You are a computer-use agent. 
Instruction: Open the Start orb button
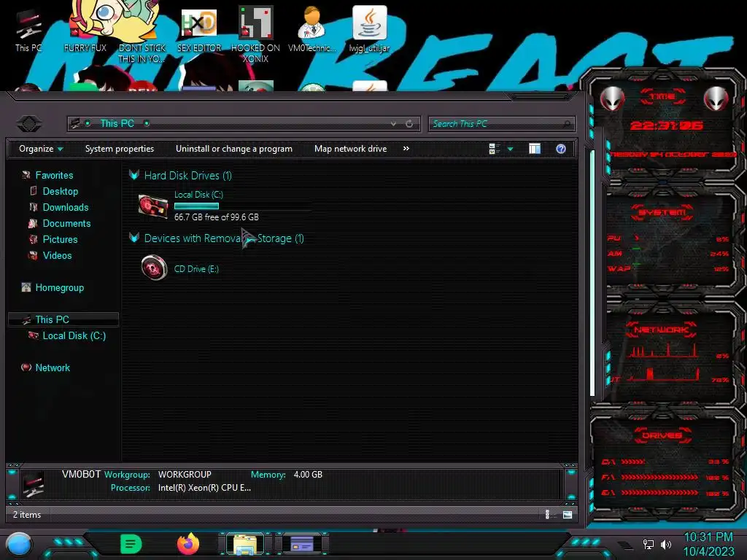pyautogui.click(x=20, y=544)
